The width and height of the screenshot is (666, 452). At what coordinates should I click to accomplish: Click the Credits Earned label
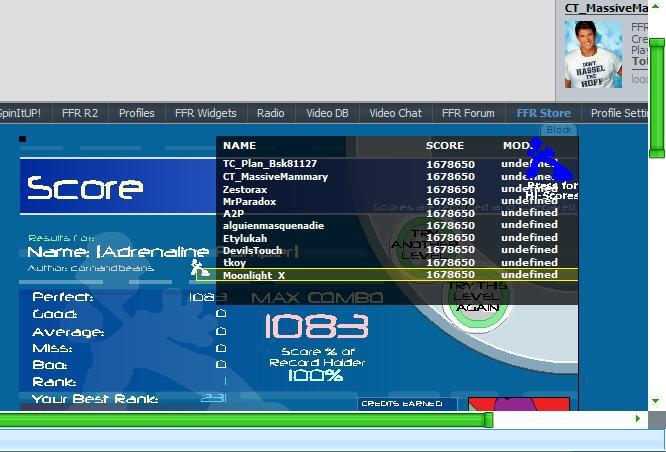coord(402,404)
